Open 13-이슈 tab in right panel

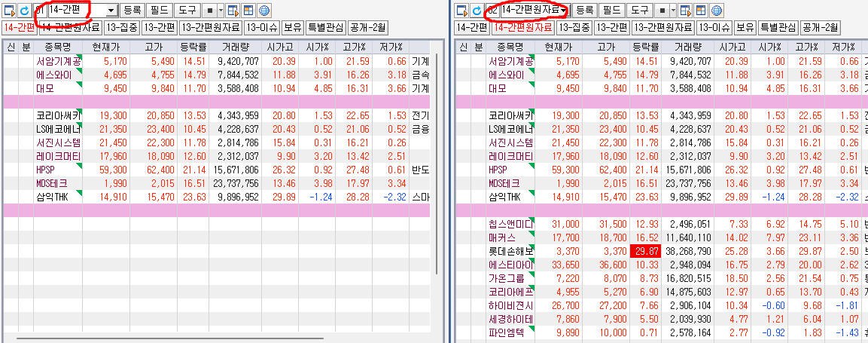pos(714,27)
